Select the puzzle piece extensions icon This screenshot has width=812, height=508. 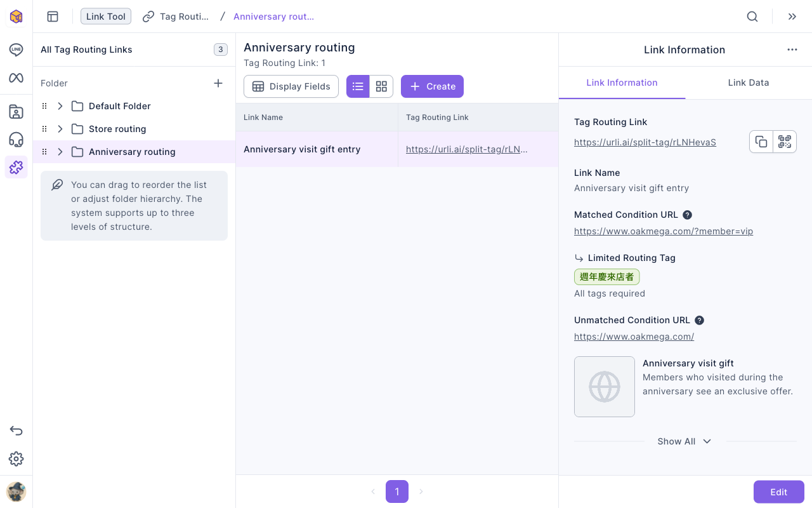16,167
